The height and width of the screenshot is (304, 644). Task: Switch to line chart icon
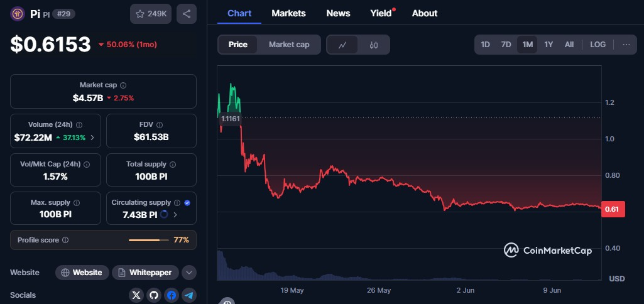(x=342, y=45)
